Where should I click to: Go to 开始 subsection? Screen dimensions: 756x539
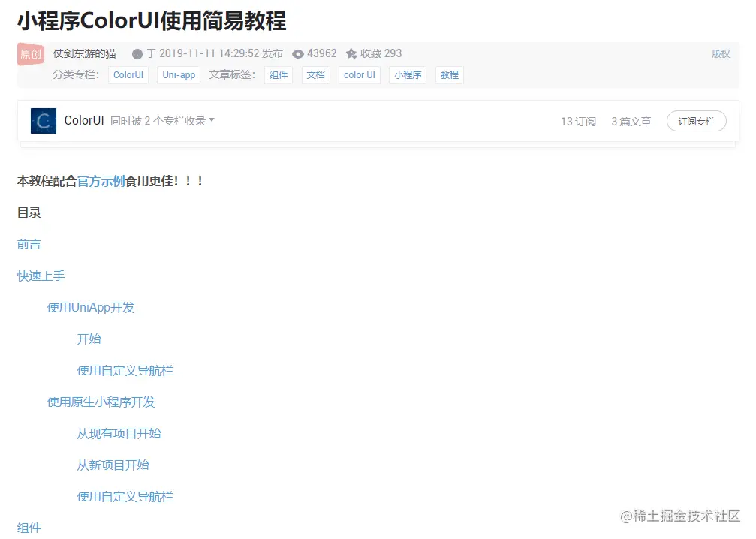[x=89, y=339]
